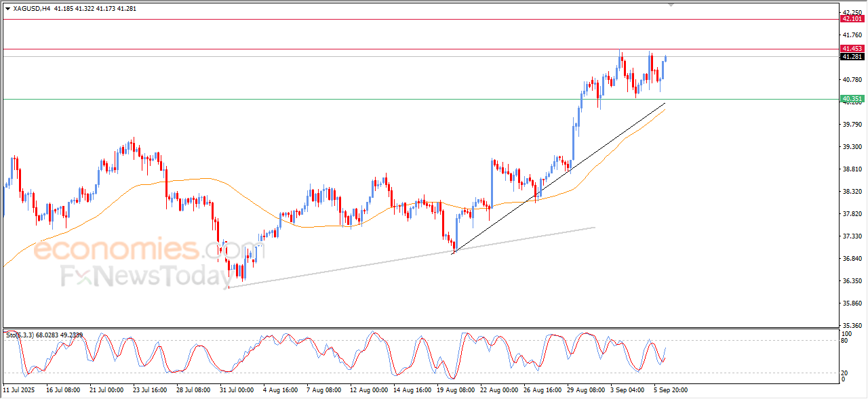
Task: Click the 38.320 price axis value
Action: 852,191
